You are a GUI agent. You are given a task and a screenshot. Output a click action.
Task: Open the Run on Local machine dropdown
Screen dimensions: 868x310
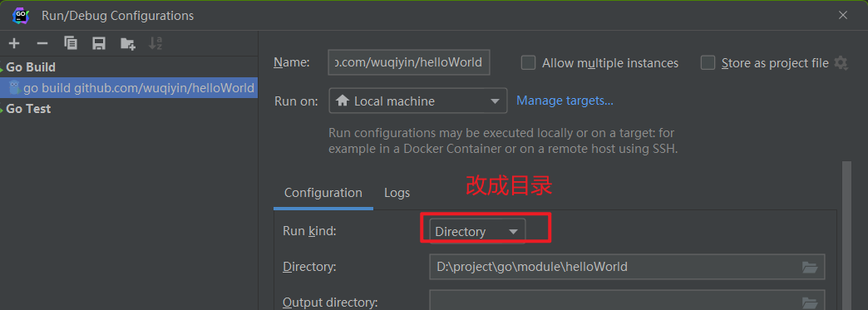[418, 101]
